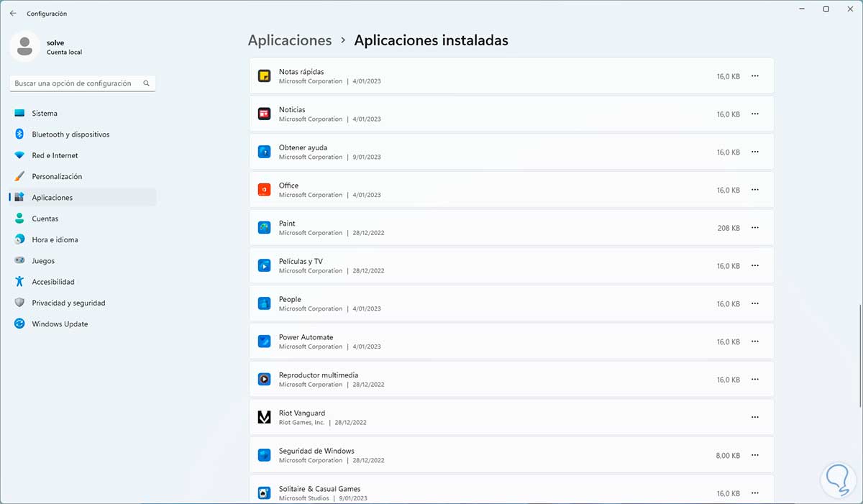
Task: Open the Sistema settings section
Action: tap(45, 114)
